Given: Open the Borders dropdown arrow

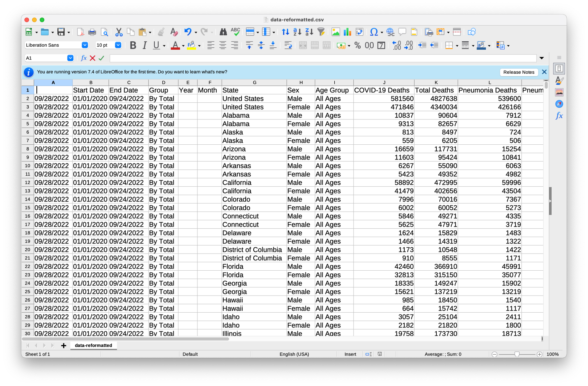Looking at the screenshot, I should point(457,46).
